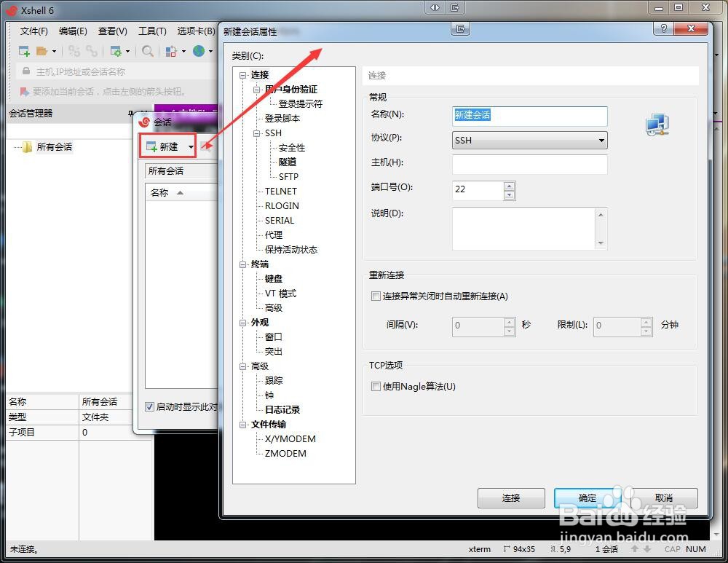Open the dropdown arrow beside layout squares icon

tap(183, 51)
